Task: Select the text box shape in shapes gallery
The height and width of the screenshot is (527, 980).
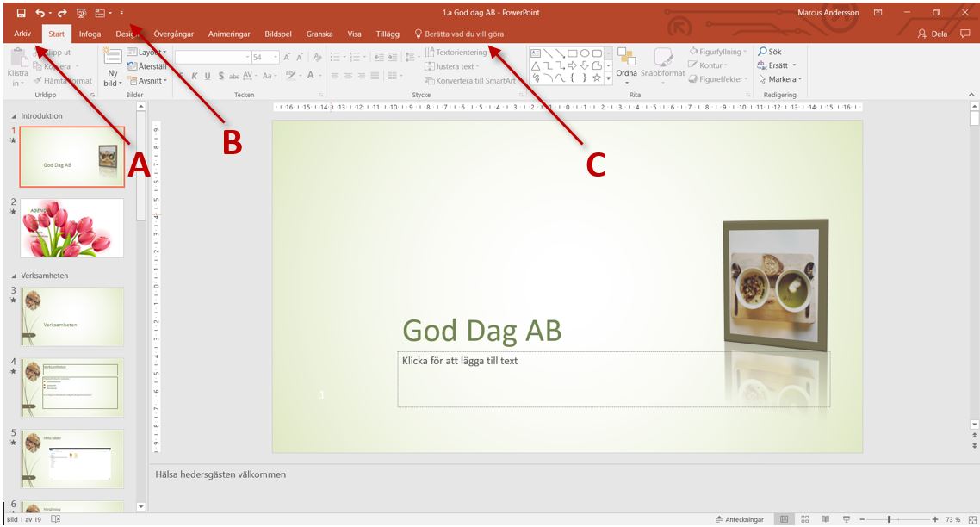Action: pyautogui.click(x=536, y=53)
